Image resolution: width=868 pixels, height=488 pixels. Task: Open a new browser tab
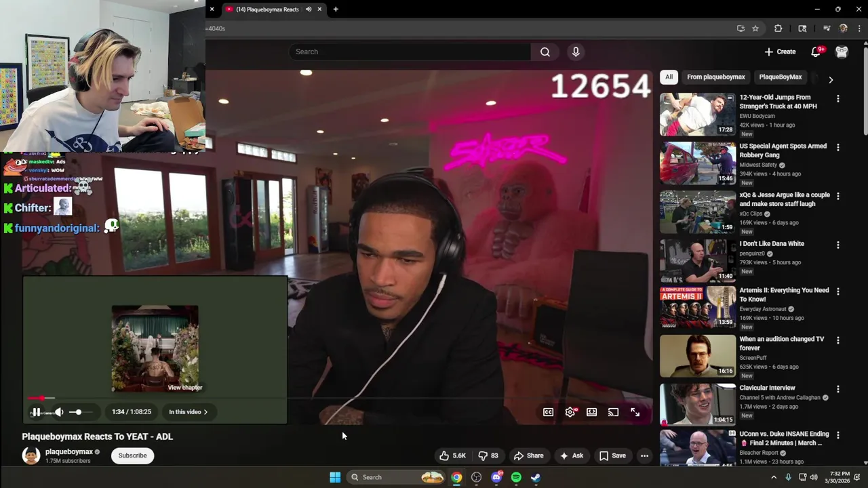[x=336, y=9]
